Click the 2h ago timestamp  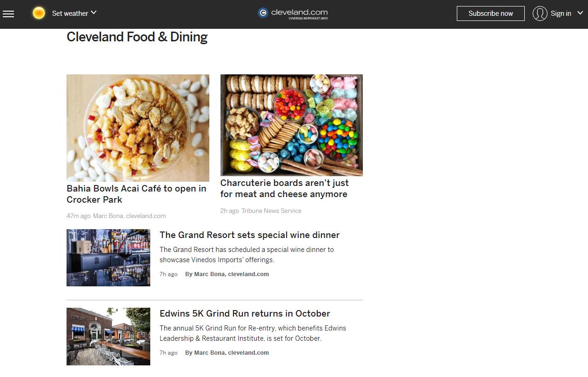point(229,211)
